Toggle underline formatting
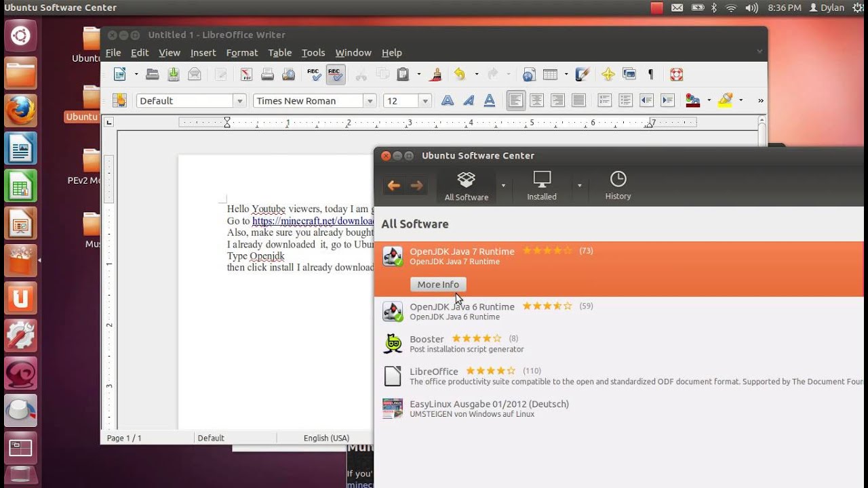 (x=490, y=100)
